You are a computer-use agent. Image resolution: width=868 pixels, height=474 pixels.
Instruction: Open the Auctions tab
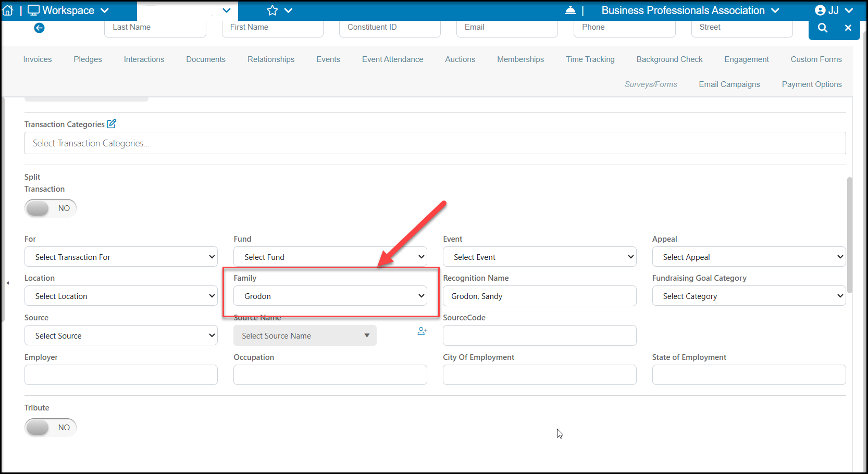[x=460, y=59]
